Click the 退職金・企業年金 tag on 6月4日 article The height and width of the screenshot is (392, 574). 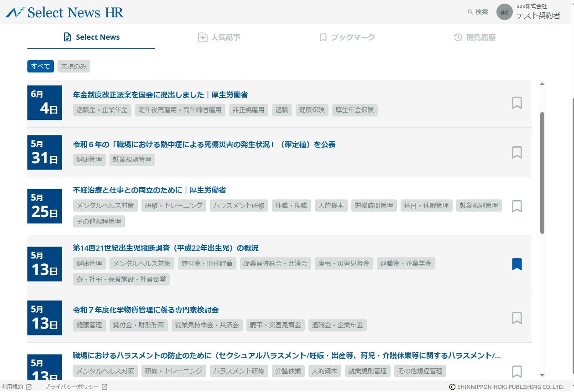102,110
